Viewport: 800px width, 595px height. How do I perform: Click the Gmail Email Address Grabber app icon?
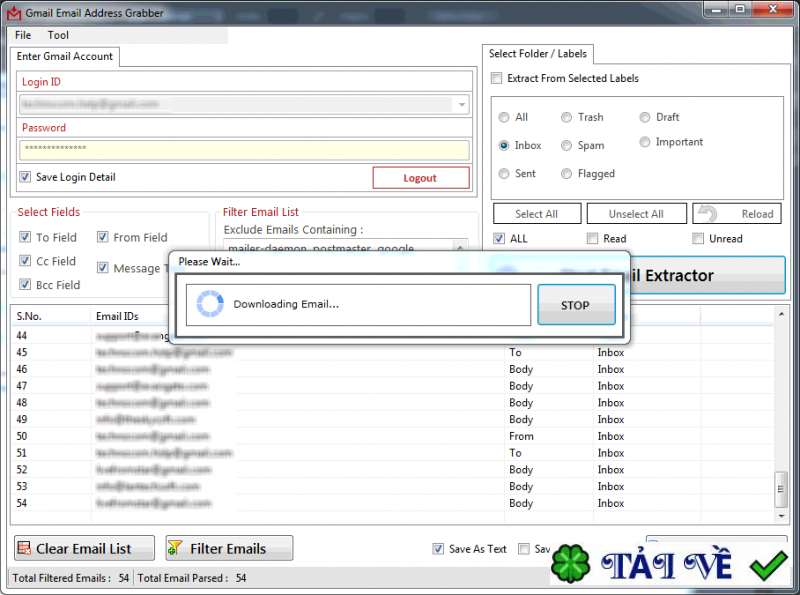coord(14,13)
